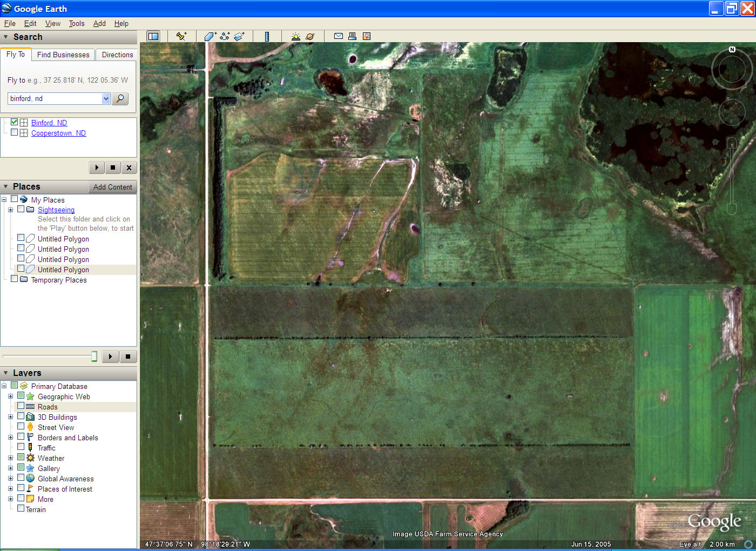
Task: Add a polygon using toolbar icon
Action: [210, 36]
